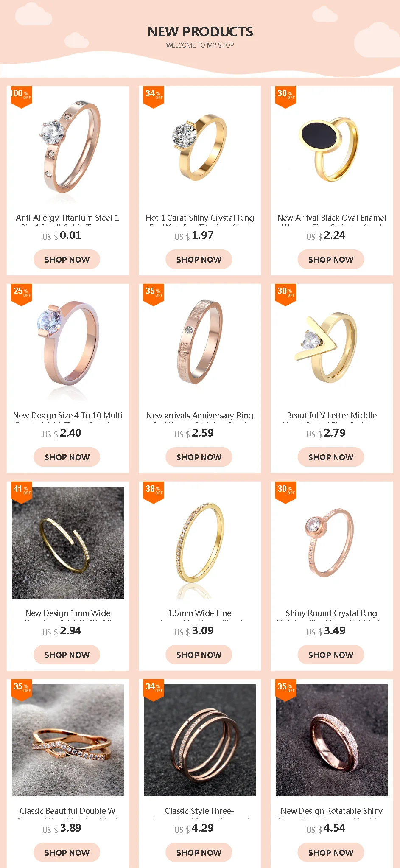View the double W crossed ring photo
This screenshot has height=868, width=400.
(68, 740)
